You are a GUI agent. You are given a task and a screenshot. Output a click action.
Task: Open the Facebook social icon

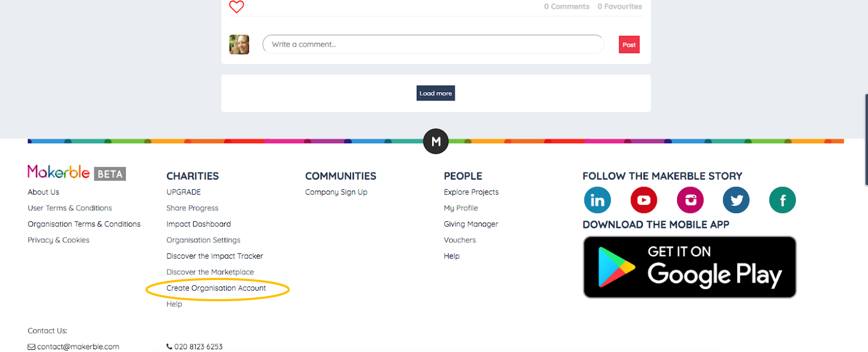[783, 200]
